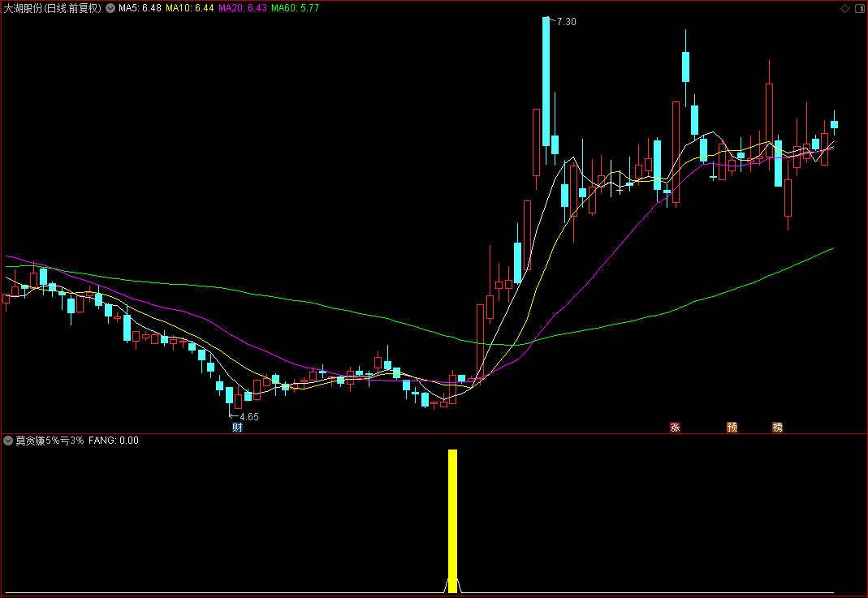Open the 莫贪赚5%亏3% indicator dropdown arrow
Image resolution: width=868 pixels, height=598 pixels.
pyautogui.click(x=8, y=441)
